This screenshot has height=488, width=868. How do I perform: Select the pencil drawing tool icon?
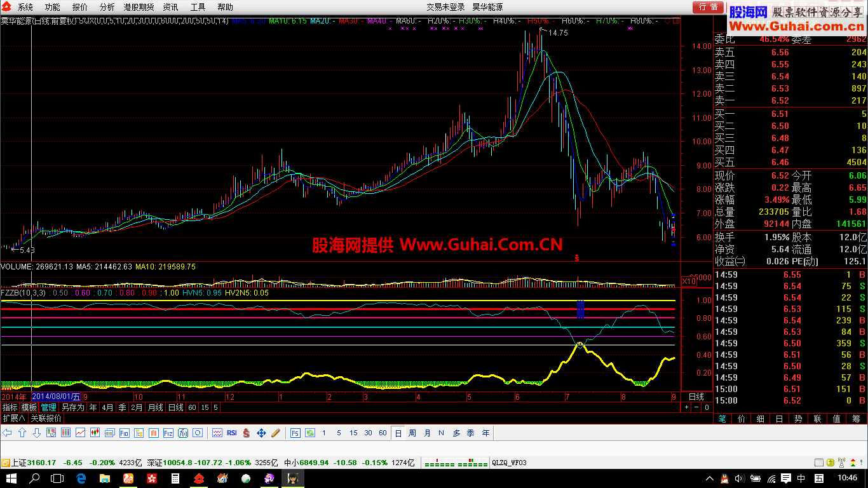[276, 433]
